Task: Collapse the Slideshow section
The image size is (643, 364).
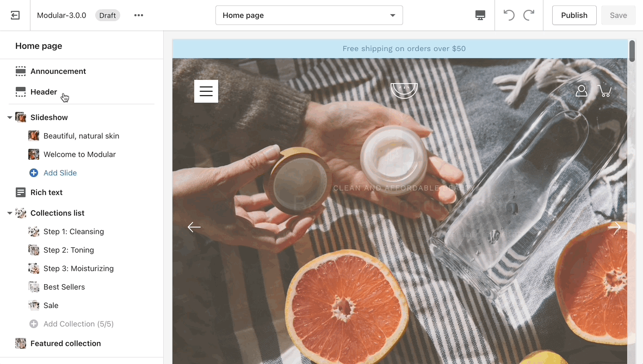Action: click(9, 117)
